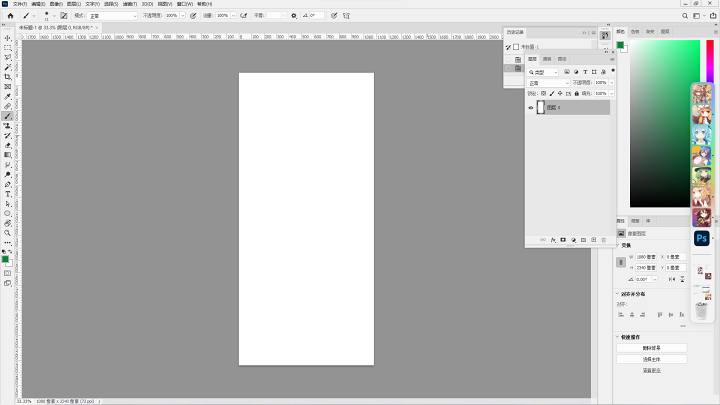
Task: Toggle lock image pixels brush icon
Action: 551,93
